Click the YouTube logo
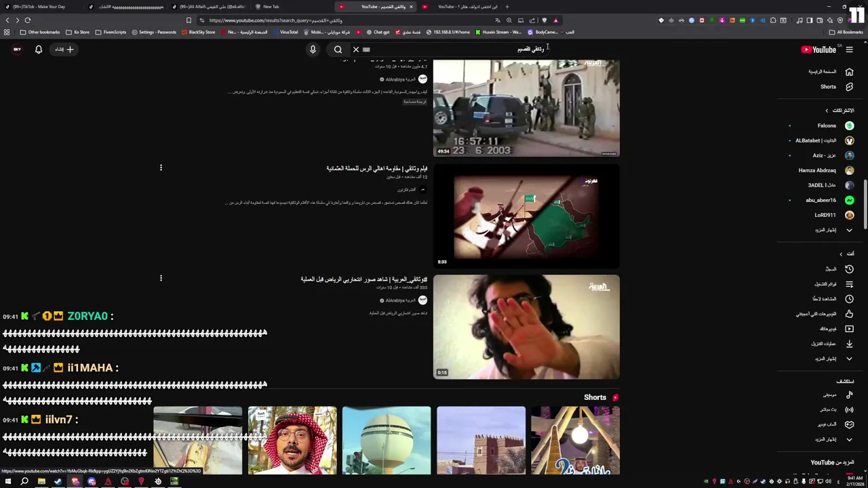 819,49
